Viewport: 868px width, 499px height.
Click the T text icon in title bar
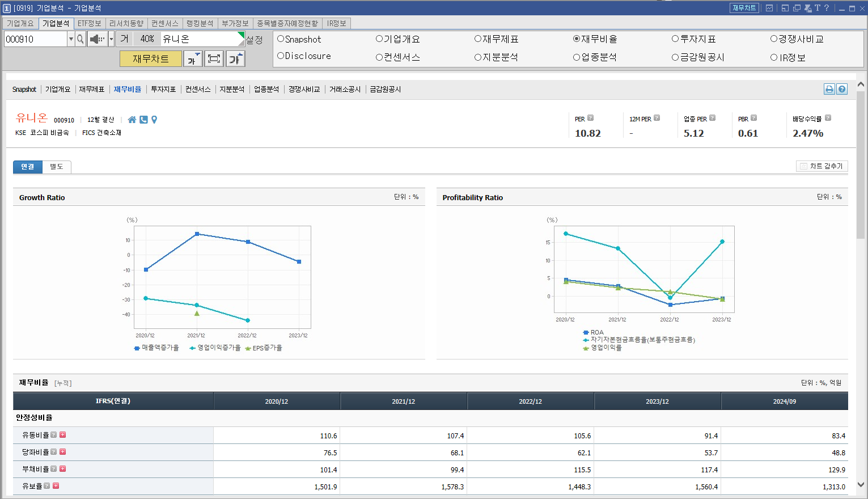[818, 8]
